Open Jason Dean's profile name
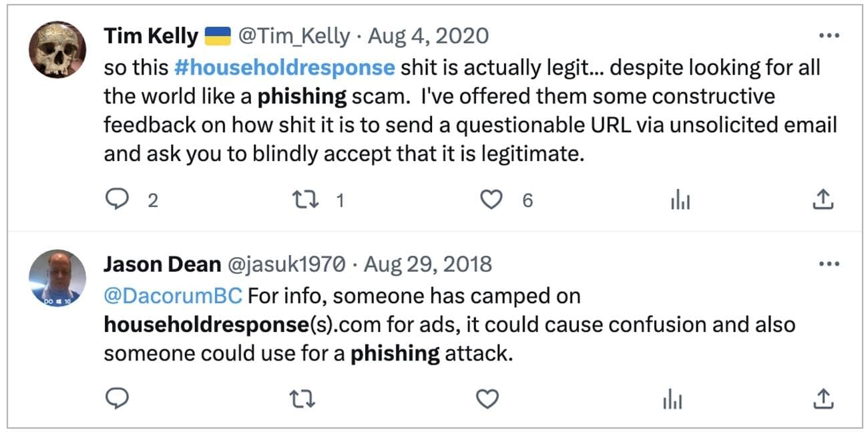This screenshot has height=436, width=868. (x=162, y=264)
